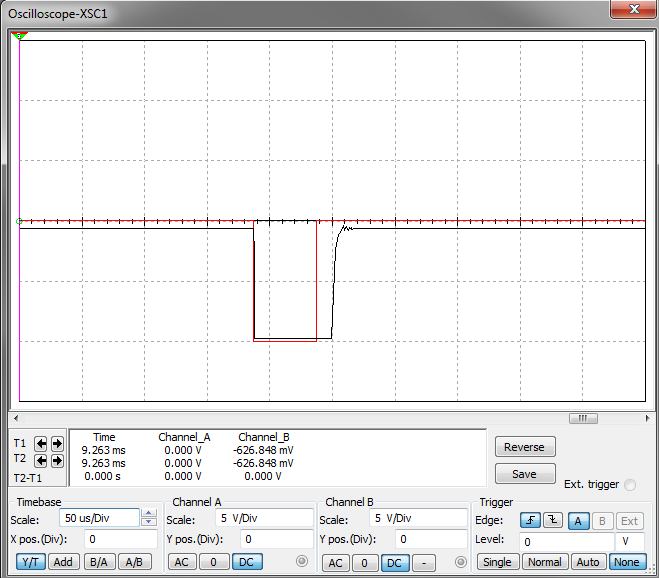This screenshot has height=578, width=659.
Task: Move cursor T2 right with arrow
Action: pyautogui.click(x=57, y=461)
